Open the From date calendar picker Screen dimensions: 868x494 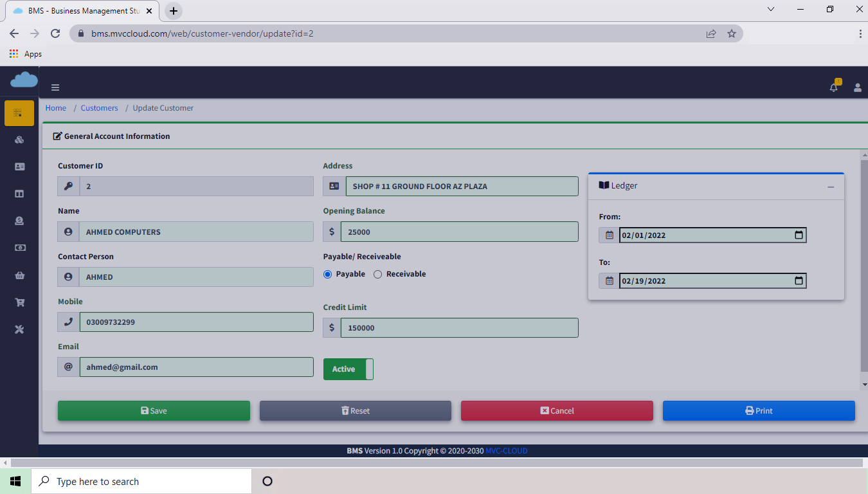(x=799, y=235)
